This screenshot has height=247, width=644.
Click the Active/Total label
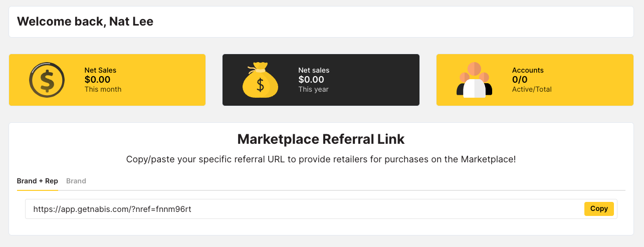pos(532,89)
